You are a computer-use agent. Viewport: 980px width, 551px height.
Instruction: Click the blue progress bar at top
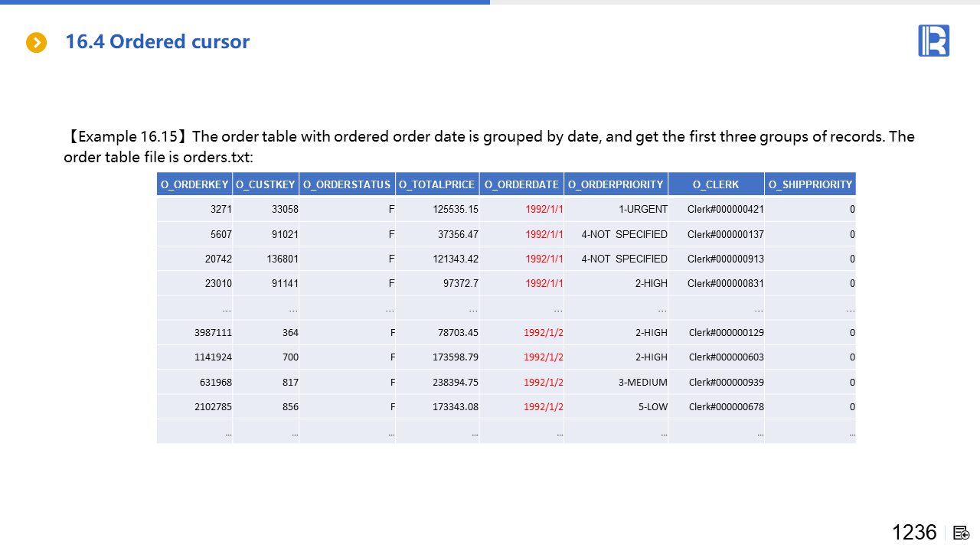[x=245, y=2]
